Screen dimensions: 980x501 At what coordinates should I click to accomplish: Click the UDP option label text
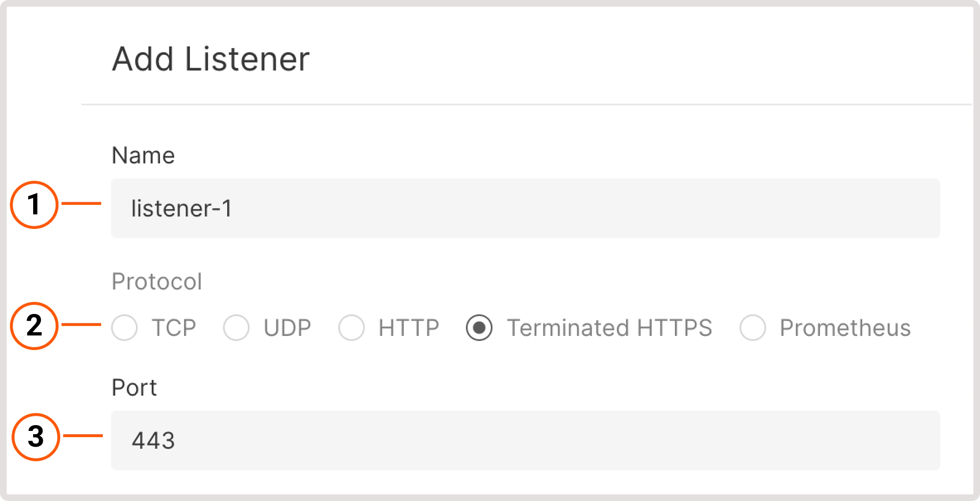[x=287, y=327]
